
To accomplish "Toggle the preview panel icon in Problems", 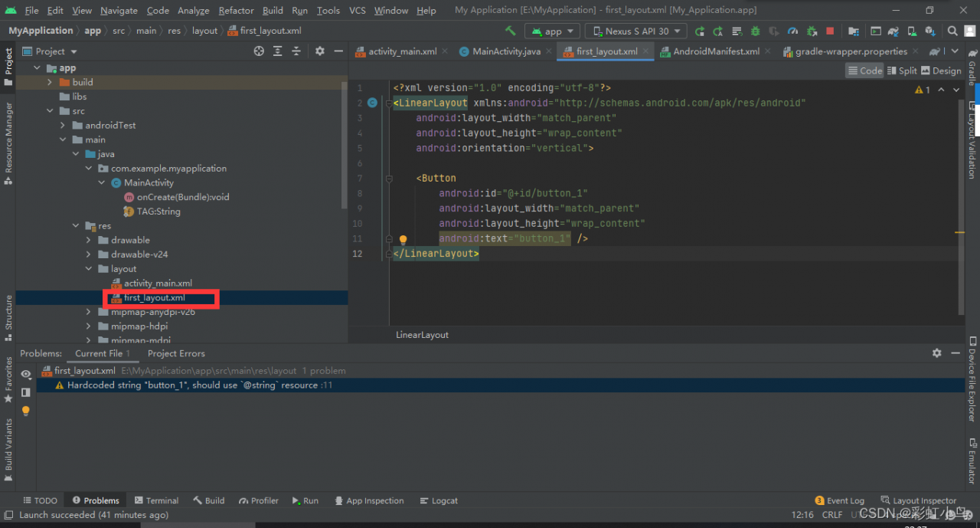I will click(26, 392).
